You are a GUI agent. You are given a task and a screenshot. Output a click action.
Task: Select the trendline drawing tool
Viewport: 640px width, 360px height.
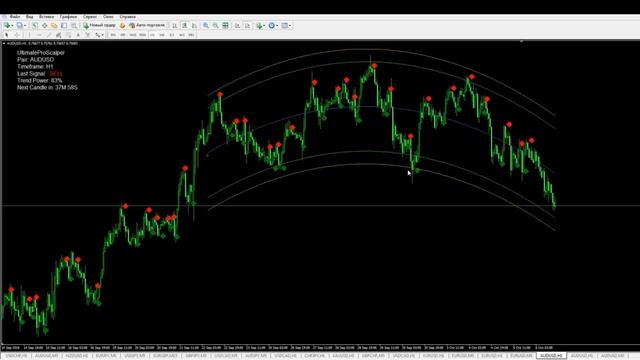coord(49,35)
